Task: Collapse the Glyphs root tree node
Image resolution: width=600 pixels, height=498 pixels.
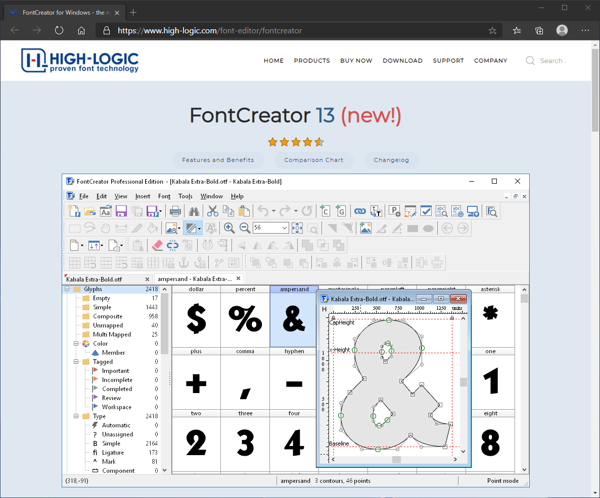Action: coord(67,289)
